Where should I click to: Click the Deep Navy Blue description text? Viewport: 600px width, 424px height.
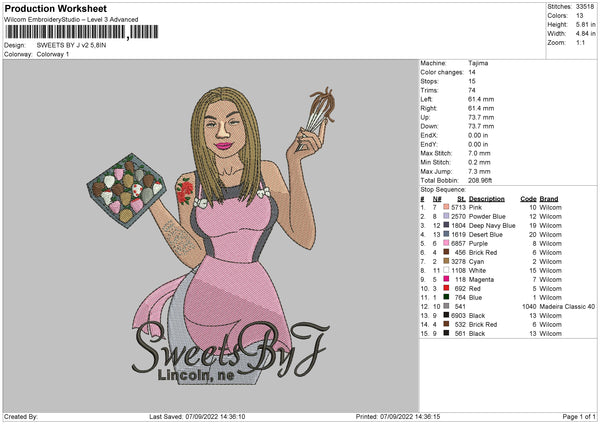(x=492, y=225)
